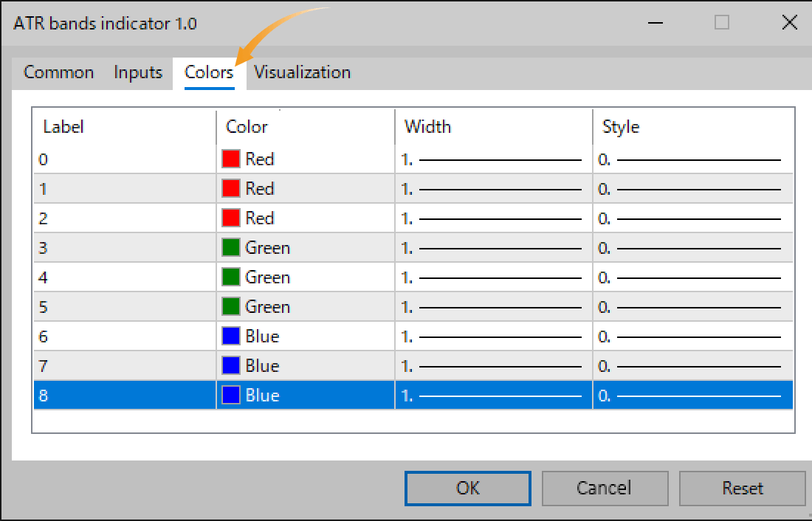Select the green color square on row 5

pos(232,306)
